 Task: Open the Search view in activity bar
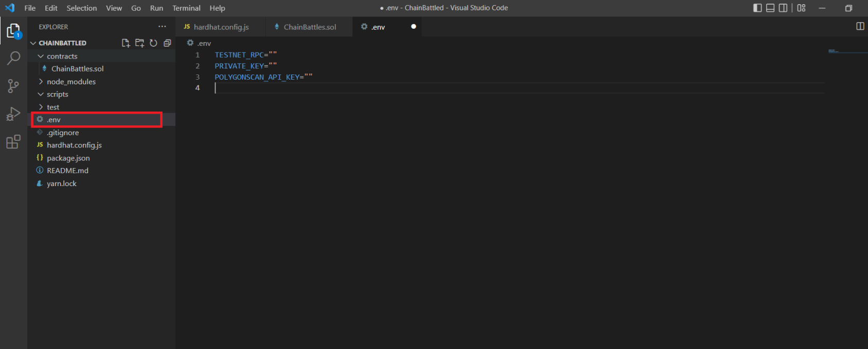[x=13, y=58]
